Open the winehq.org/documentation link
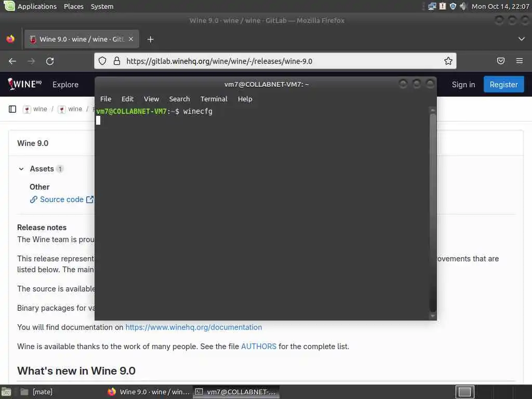 coord(193,327)
